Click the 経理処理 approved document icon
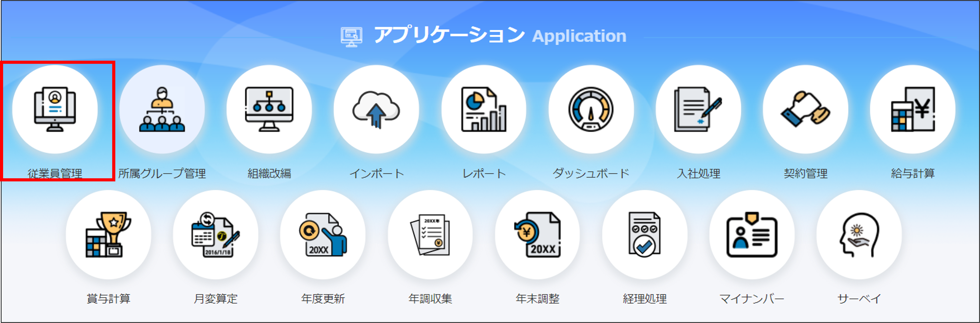Viewport: 980px width, 323px height. click(645, 235)
